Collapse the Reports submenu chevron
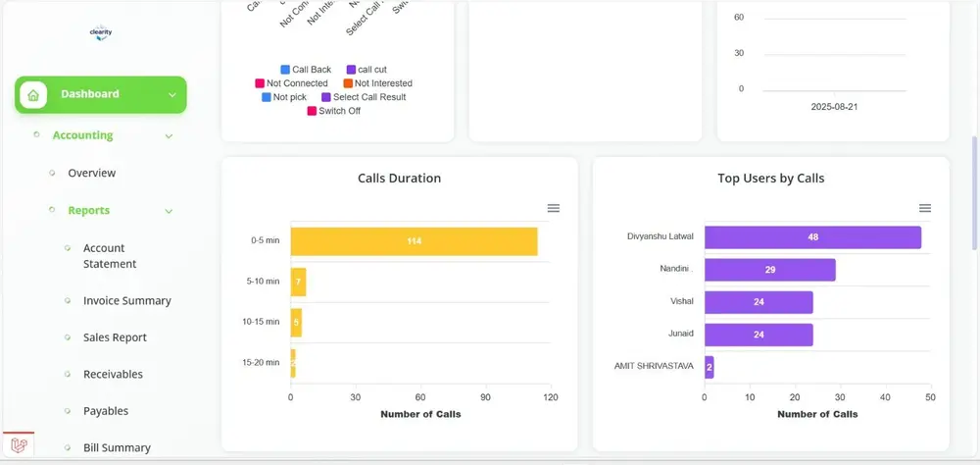980x465 pixels. click(169, 211)
